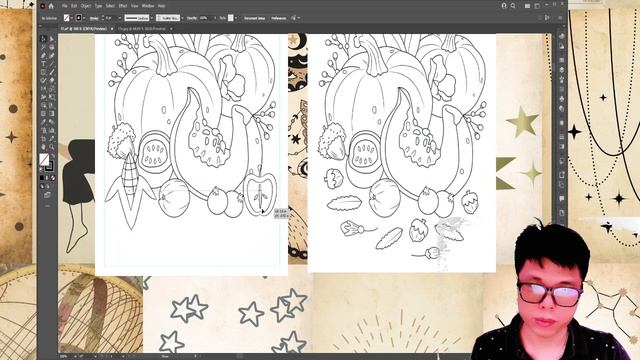
Task: Set paint mode to Color in toolbar
Action: pos(42,178)
